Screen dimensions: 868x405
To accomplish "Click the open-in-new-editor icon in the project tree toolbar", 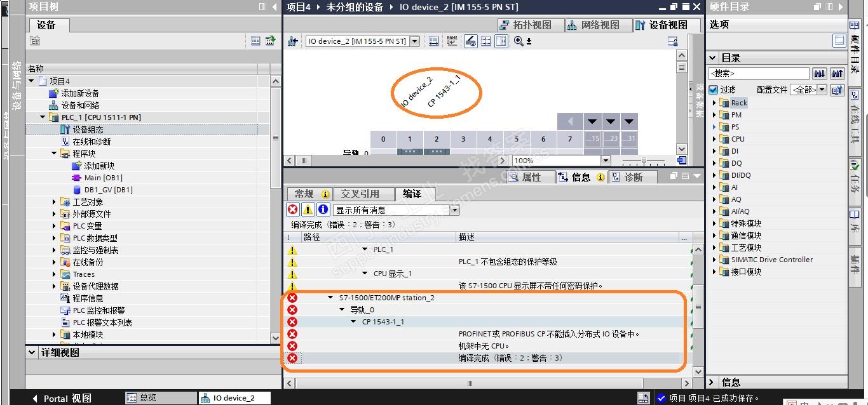I will click(270, 41).
